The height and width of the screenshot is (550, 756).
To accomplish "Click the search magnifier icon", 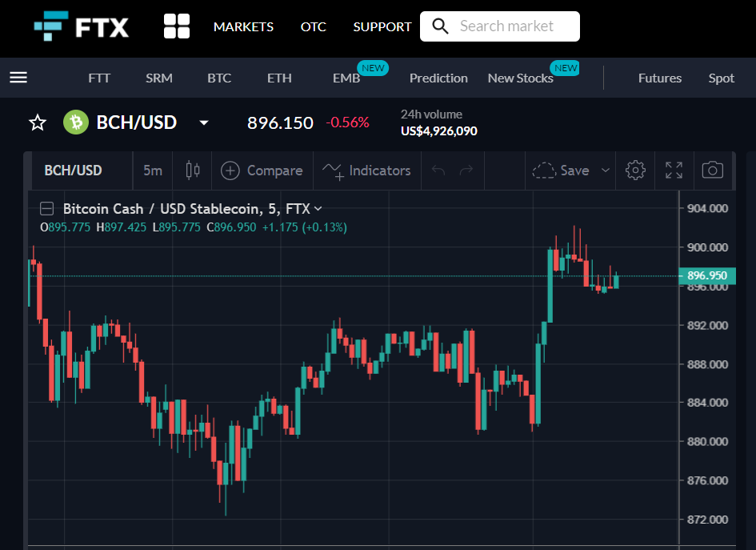I will click(x=440, y=26).
